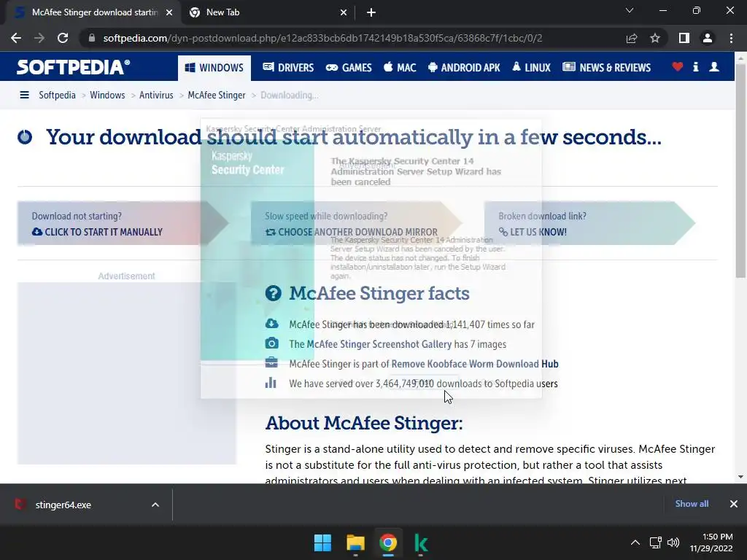This screenshot has width=747, height=560.
Task: Open the DRIVERS section
Action: click(x=288, y=68)
